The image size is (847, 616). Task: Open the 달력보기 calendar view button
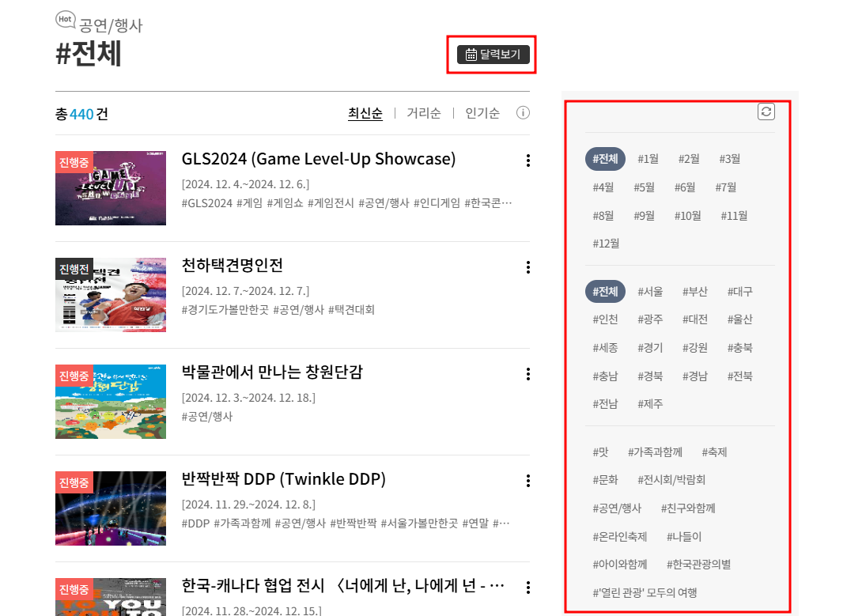pos(493,55)
